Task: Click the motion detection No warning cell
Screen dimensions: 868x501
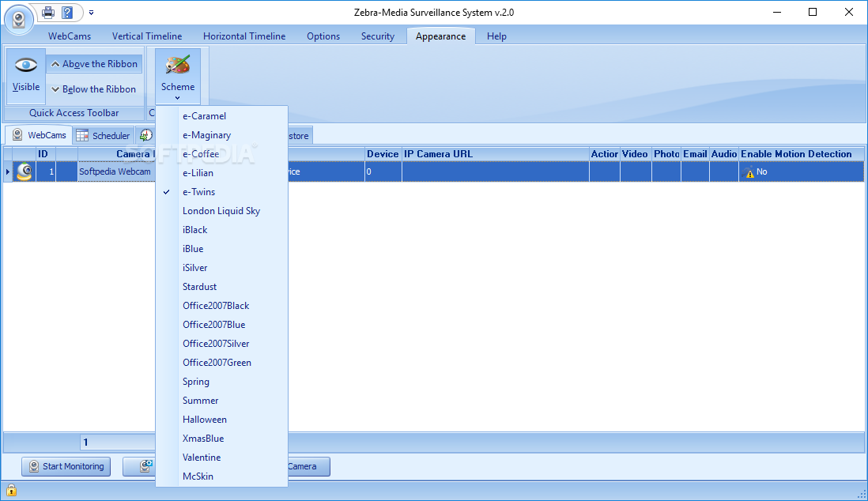Action: [x=801, y=171]
